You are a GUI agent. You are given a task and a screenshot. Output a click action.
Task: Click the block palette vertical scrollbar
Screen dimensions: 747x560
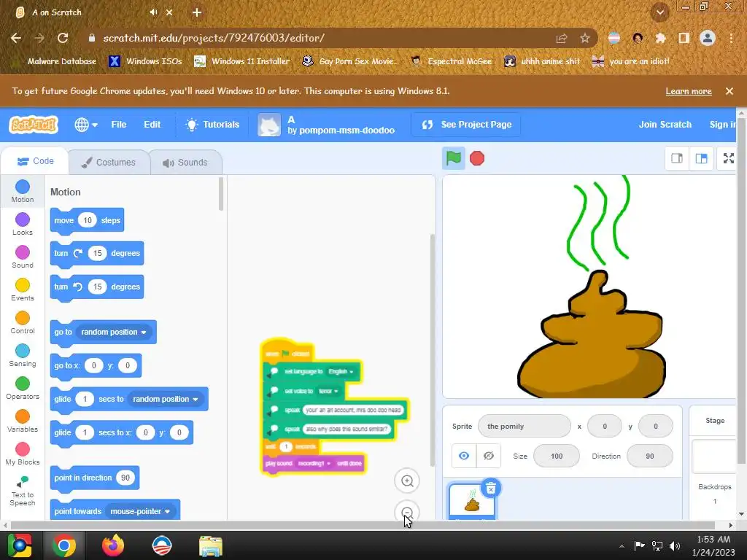(220, 194)
